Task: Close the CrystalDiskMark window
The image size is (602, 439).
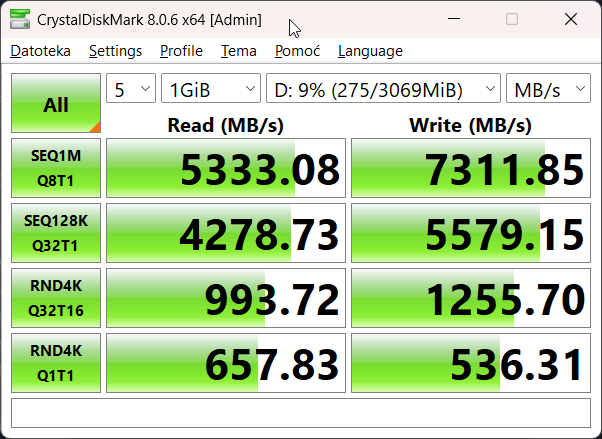Action: point(571,19)
